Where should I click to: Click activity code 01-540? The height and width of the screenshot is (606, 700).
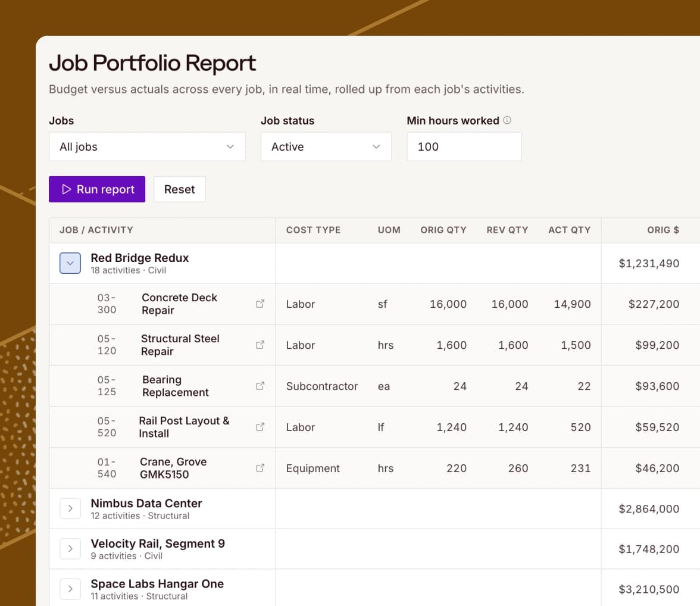click(107, 468)
